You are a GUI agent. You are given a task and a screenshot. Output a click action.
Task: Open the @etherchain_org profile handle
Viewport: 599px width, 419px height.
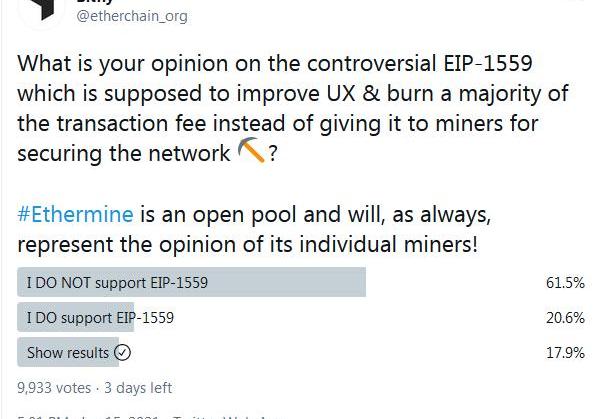[132, 16]
